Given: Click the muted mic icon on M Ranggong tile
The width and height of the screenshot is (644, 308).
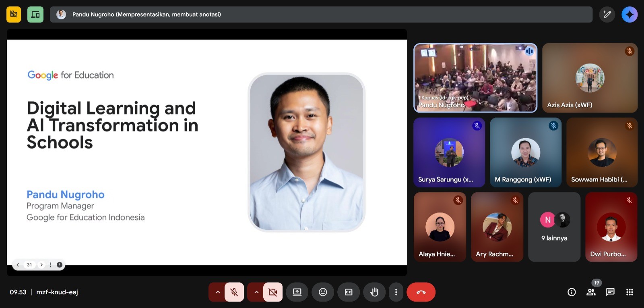Looking at the screenshot, I should click(553, 126).
